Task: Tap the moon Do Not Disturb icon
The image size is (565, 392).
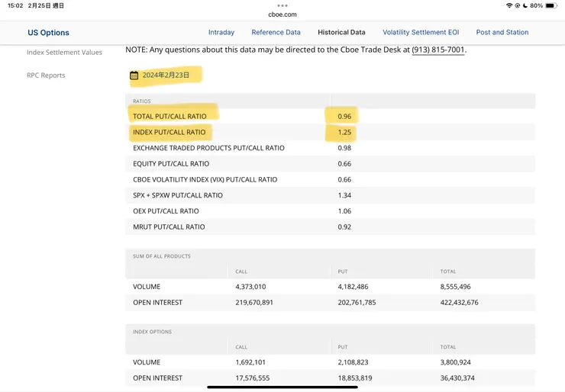Action: click(x=526, y=5)
